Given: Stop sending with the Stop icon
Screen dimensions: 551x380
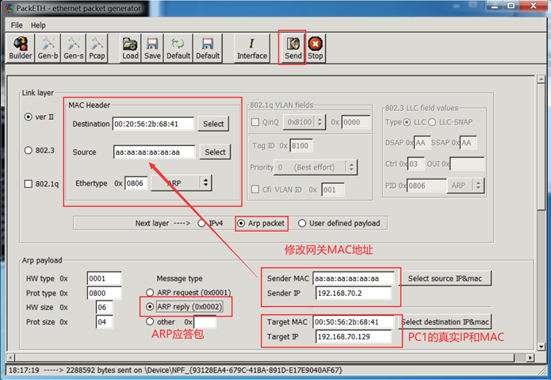Looking at the screenshot, I should (x=315, y=48).
